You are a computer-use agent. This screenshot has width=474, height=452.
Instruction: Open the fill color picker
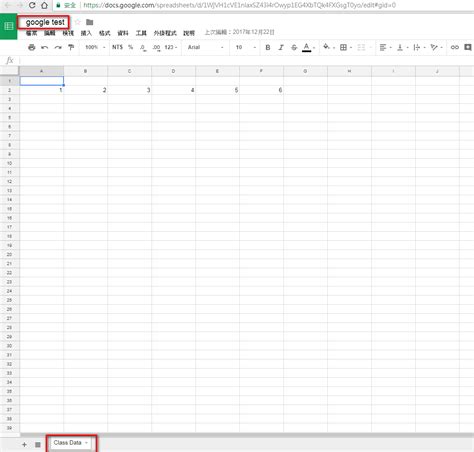click(x=328, y=47)
